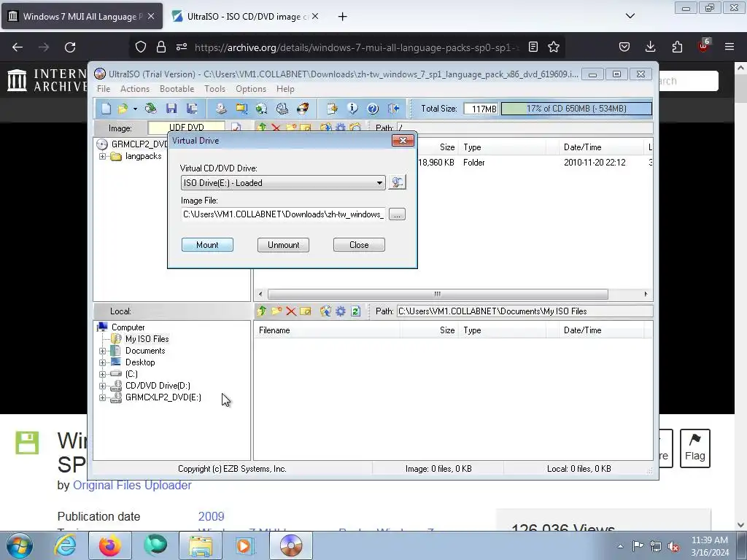Click the Rename icon in Local toolbar
This screenshot has height=560, width=747.
click(x=306, y=311)
